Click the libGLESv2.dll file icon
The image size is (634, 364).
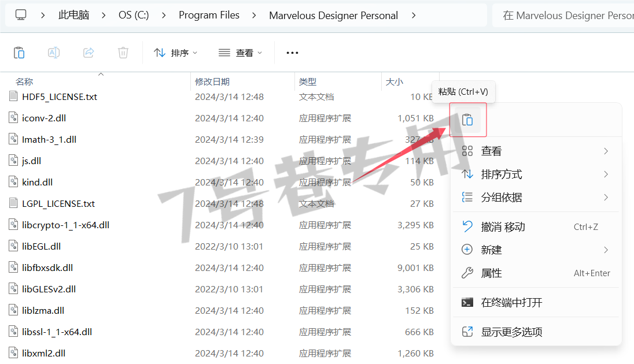[13, 289]
